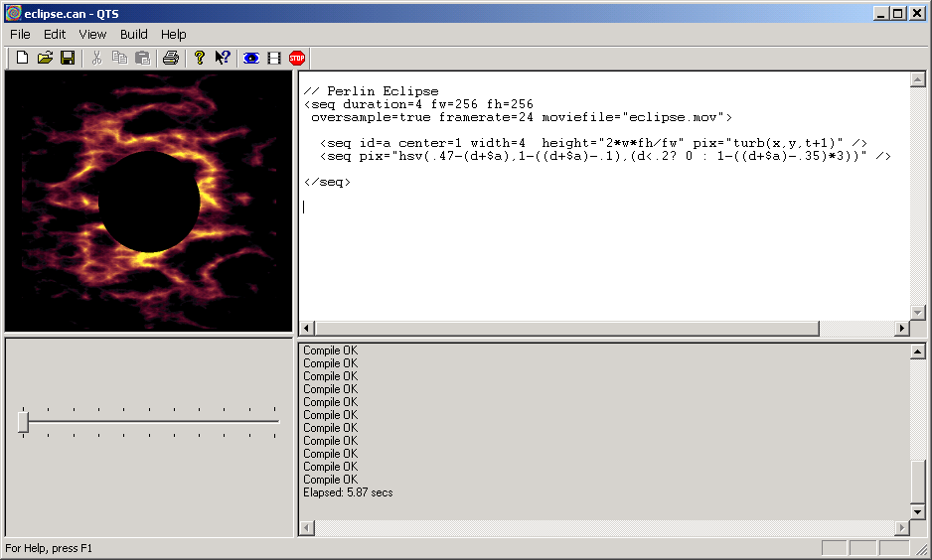This screenshot has width=932, height=560.
Task: Click the code editor scroll right arrow
Action: [902, 328]
